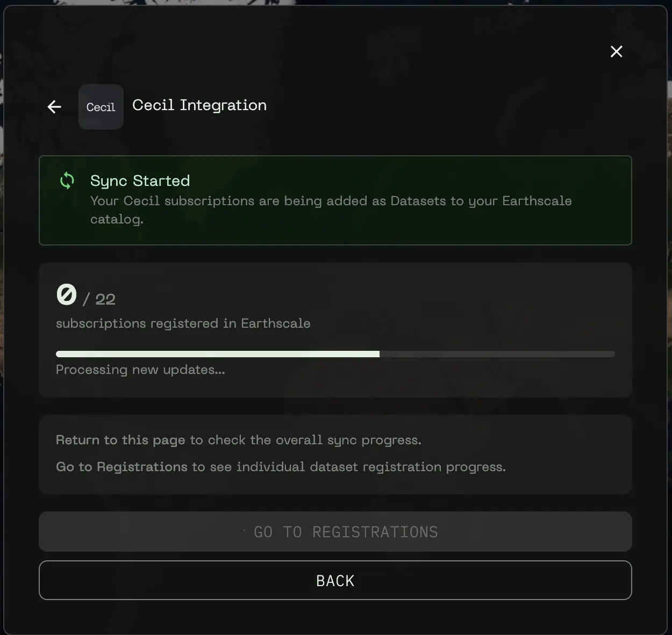Click the filled part of progress bar
This screenshot has height=635, width=672.
pyautogui.click(x=218, y=354)
